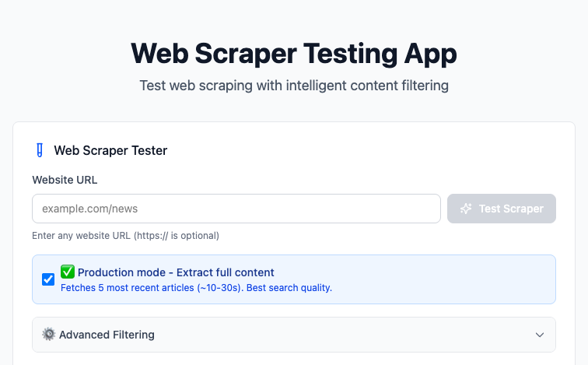This screenshot has width=588, height=365.
Task: Click the gear icon beside Advanced Filtering
Action: (49, 335)
